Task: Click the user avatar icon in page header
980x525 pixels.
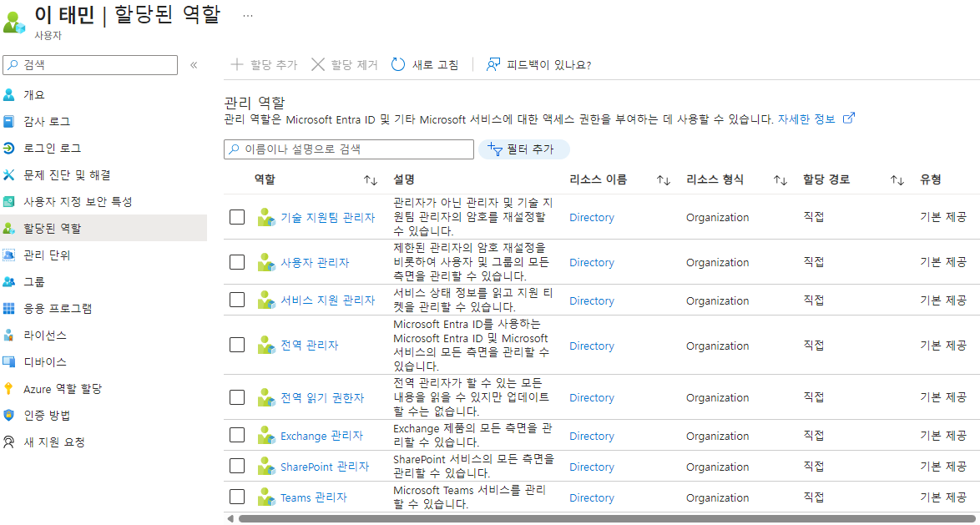Action: point(13,23)
